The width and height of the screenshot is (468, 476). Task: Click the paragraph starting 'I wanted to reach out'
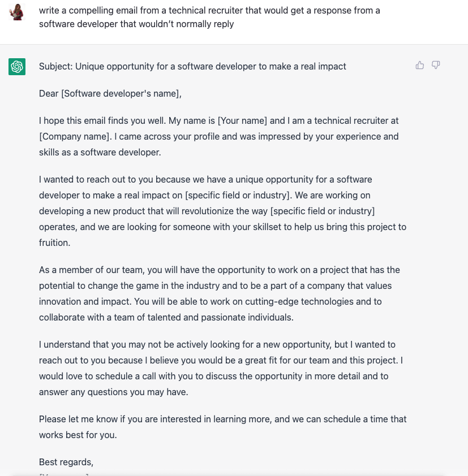click(x=222, y=211)
